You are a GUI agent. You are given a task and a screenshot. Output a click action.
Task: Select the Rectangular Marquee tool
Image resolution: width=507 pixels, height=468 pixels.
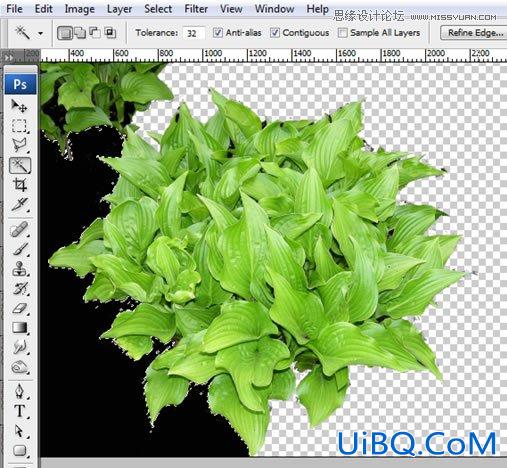(19, 126)
